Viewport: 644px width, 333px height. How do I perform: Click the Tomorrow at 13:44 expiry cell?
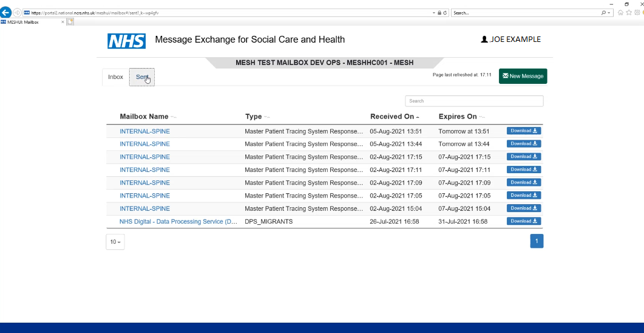click(x=464, y=144)
